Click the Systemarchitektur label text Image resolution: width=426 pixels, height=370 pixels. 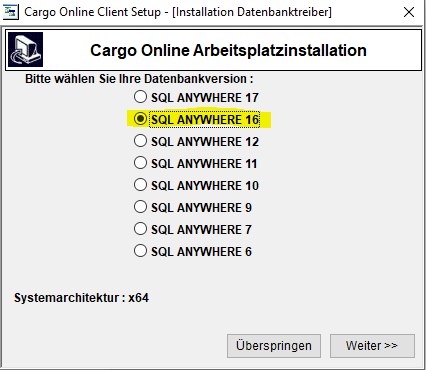67,298
